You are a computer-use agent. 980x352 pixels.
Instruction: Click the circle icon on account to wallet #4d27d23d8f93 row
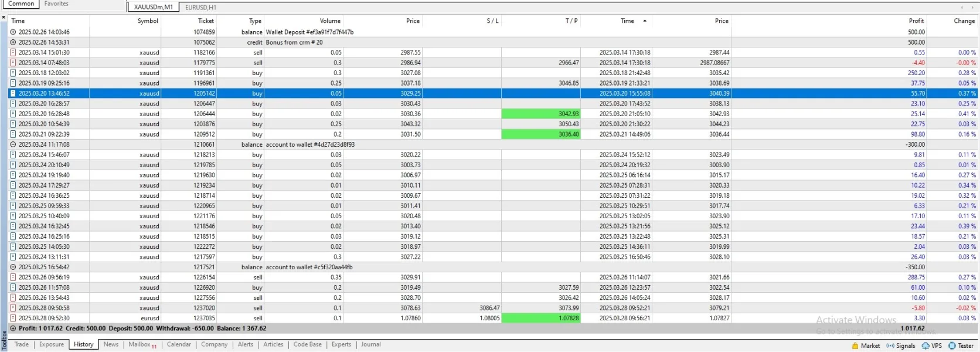[13, 144]
